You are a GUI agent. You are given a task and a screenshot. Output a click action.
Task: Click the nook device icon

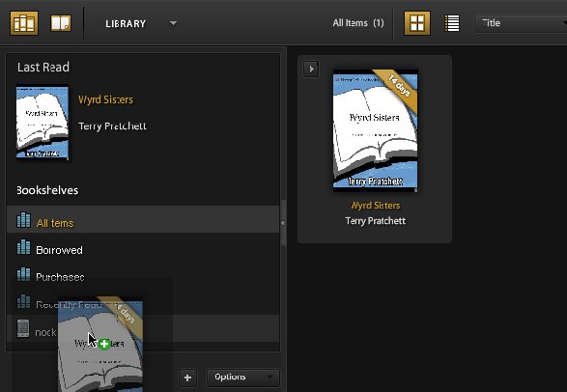[23, 329]
